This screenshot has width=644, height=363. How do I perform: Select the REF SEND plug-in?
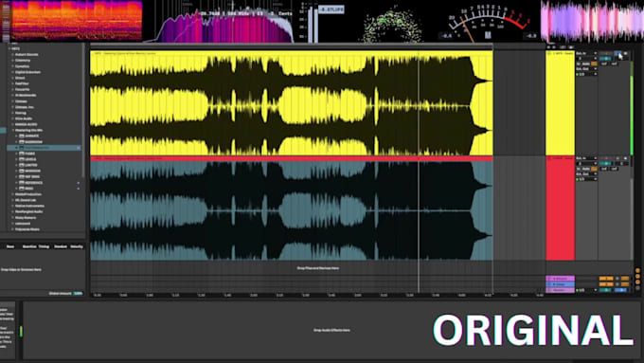(x=32, y=177)
